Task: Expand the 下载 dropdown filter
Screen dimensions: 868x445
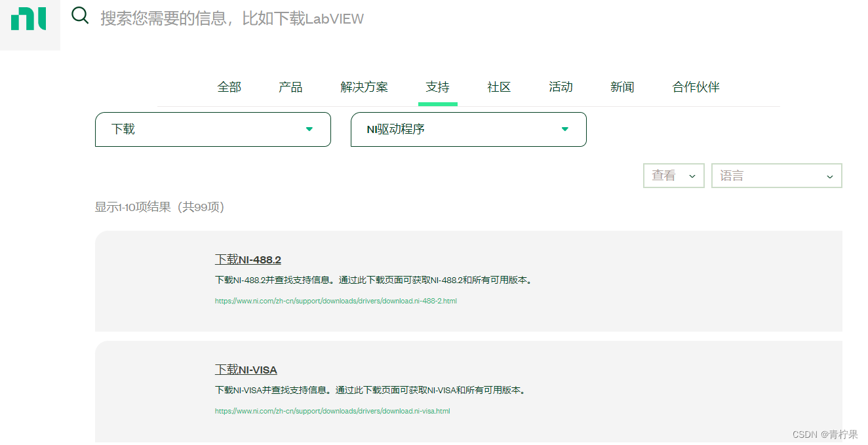Action: [x=213, y=129]
